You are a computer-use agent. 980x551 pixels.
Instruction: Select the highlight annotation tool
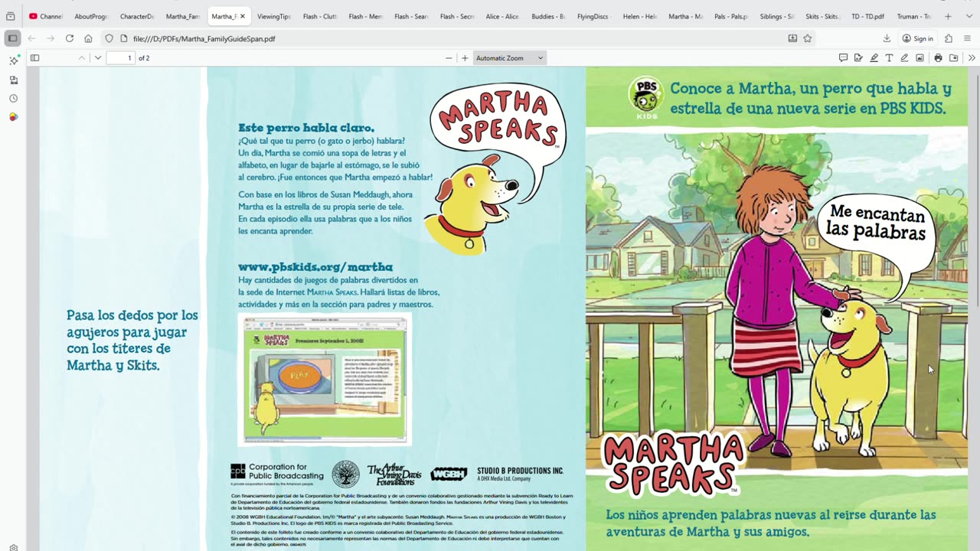874,58
